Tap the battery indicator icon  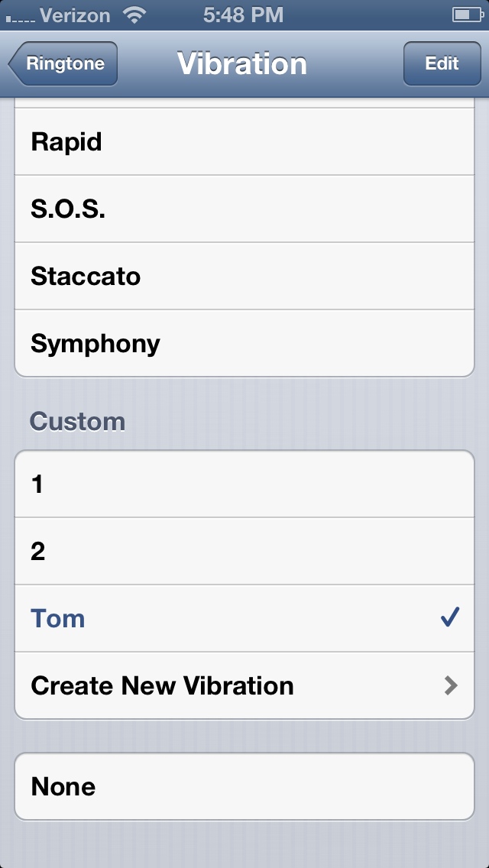coord(465,14)
